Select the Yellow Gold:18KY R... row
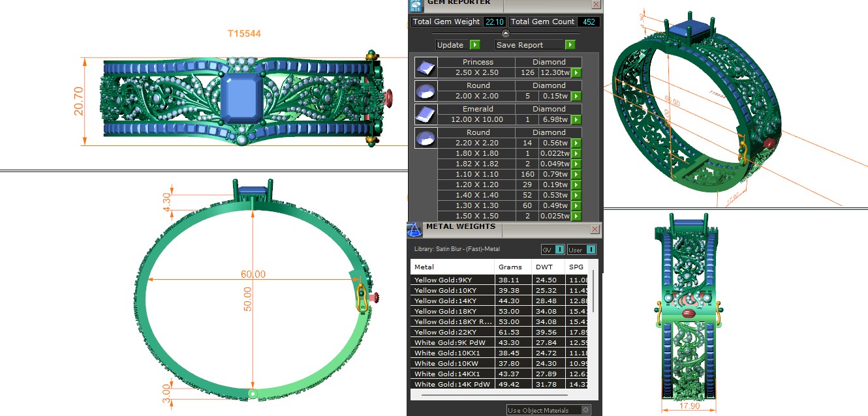This screenshot has width=868, height=416. click(500, 321)
